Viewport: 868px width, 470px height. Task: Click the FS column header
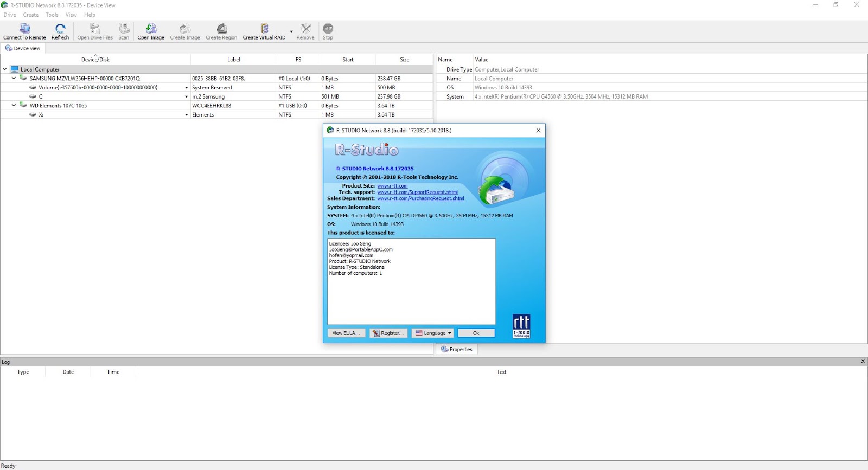coord(298,60)
